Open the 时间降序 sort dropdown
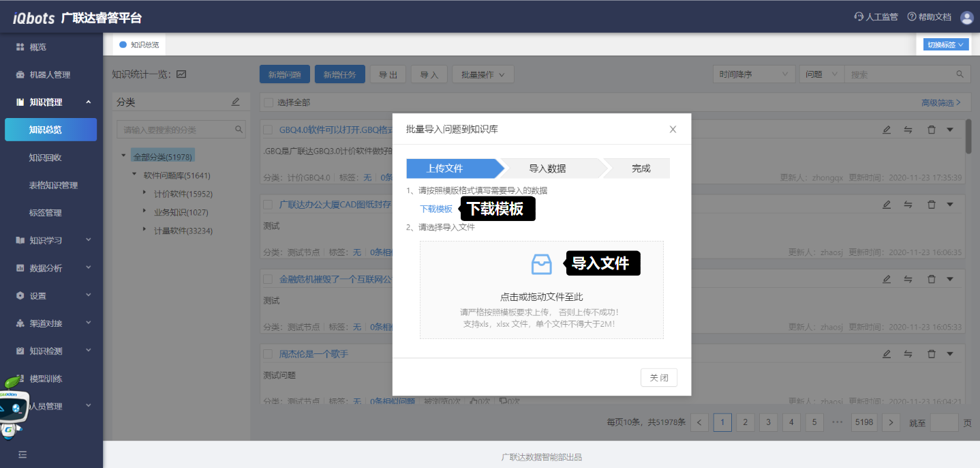This screenshot has height=468, width=980. click(x=754, y=74)
